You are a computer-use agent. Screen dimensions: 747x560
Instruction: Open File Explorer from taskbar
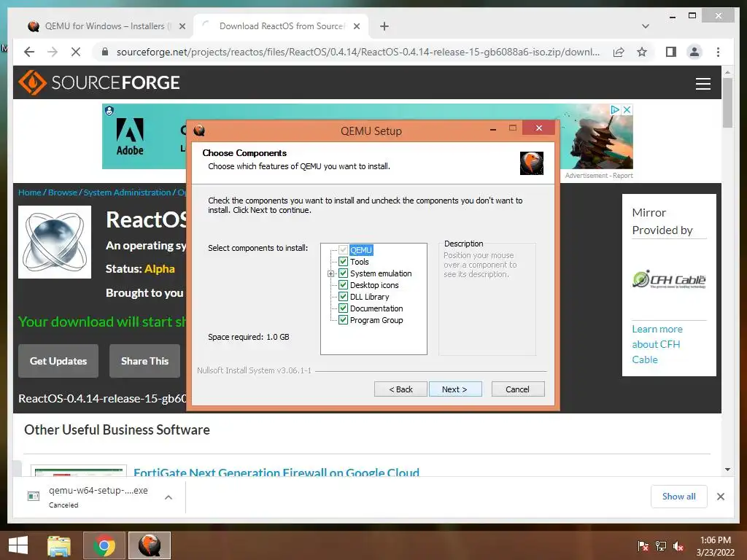(x=59, y=545)
